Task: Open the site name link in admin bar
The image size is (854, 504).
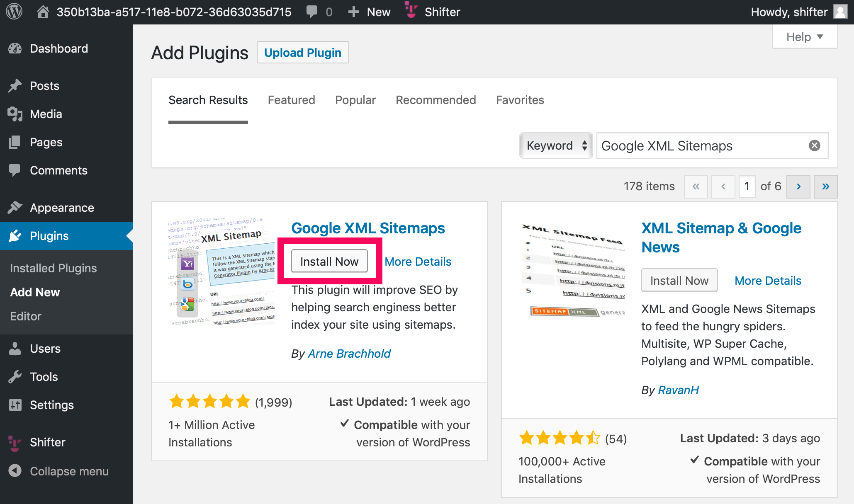Action: (174, 12)
